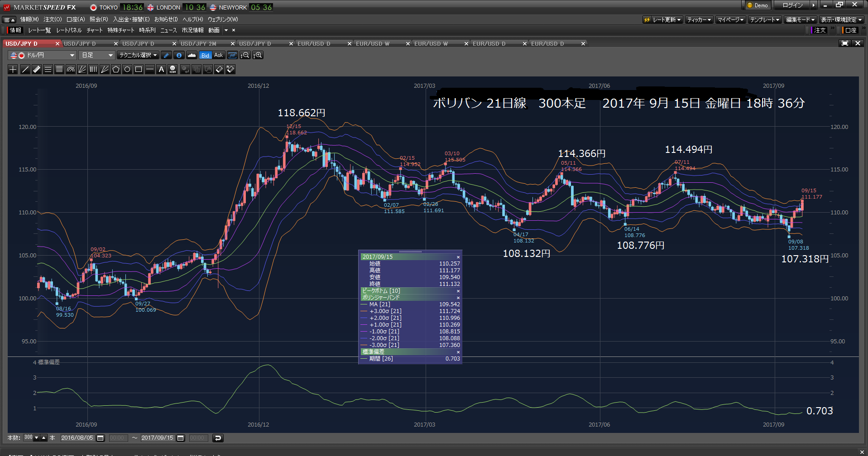
Task: Click the reset date range arrow button
Action: point(218,438)
